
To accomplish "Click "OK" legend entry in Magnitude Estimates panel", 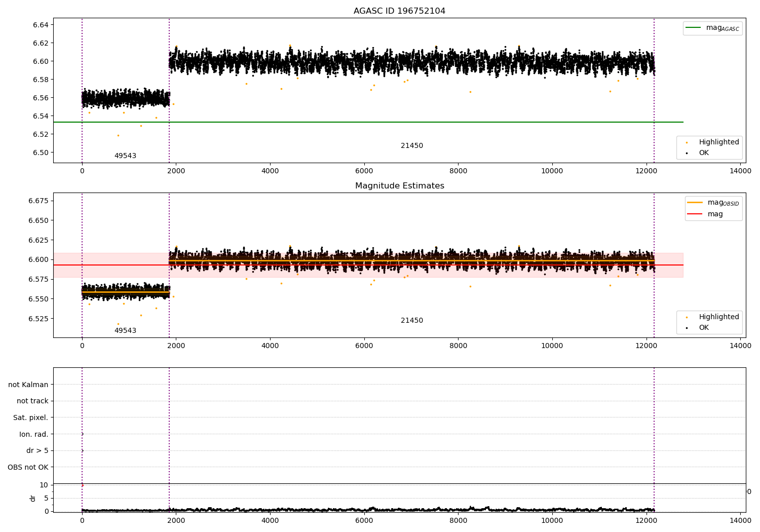I will tap(698, 328).
